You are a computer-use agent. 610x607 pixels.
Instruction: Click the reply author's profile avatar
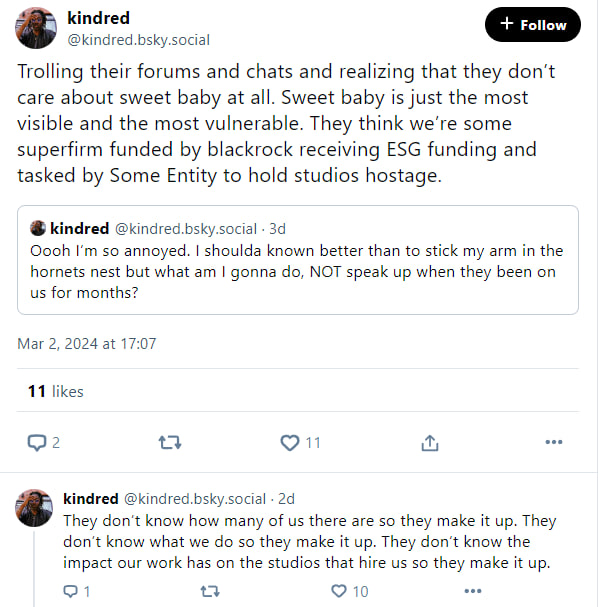34,508
